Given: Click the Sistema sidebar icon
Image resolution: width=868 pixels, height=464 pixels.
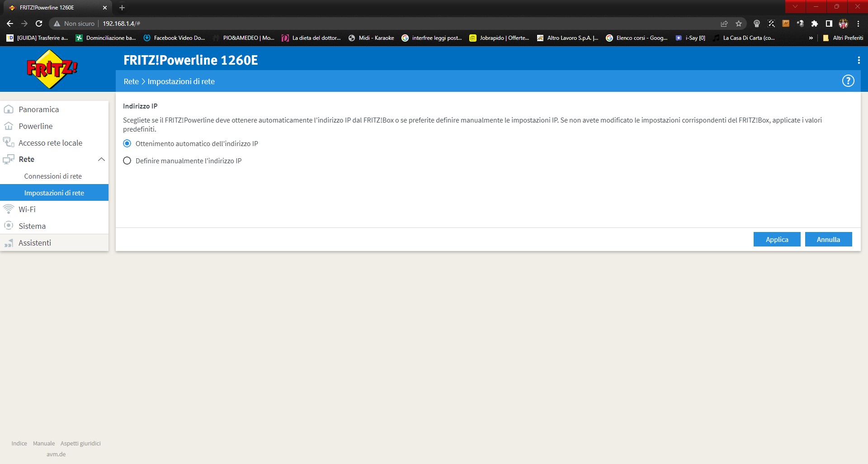Looking at the screenshot, I should point(9,226).
